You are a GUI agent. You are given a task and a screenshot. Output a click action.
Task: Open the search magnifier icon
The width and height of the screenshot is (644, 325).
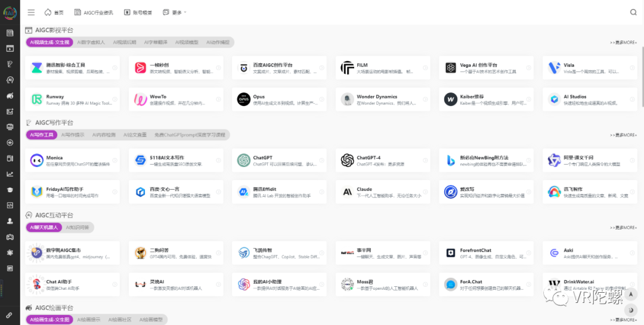(x=633, y=12)
